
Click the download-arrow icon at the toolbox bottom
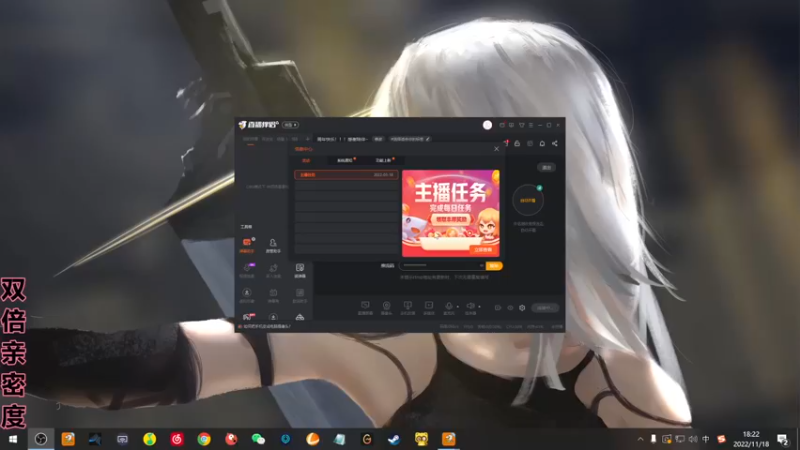pos(273,317)
